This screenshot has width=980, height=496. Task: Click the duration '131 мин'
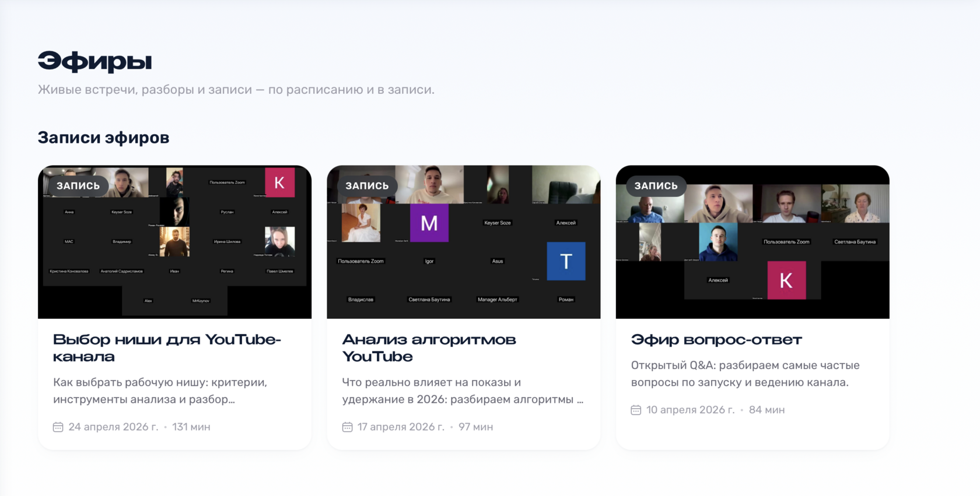coord(191,427)
